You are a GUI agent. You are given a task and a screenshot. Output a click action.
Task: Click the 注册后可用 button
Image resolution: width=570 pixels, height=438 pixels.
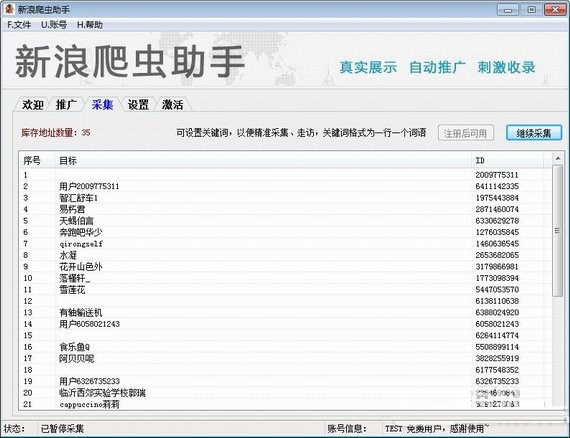pyautogui.click(x=466, y=133)
